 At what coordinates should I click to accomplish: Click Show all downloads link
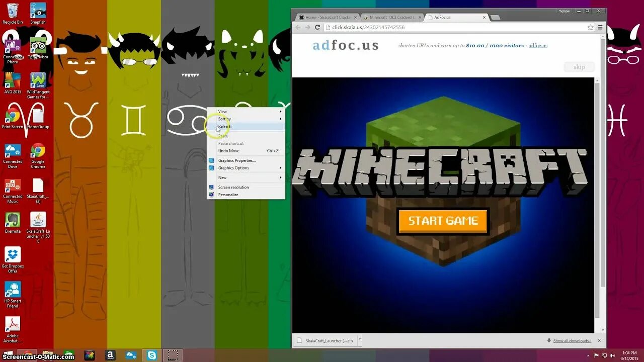tap(572, 341)
